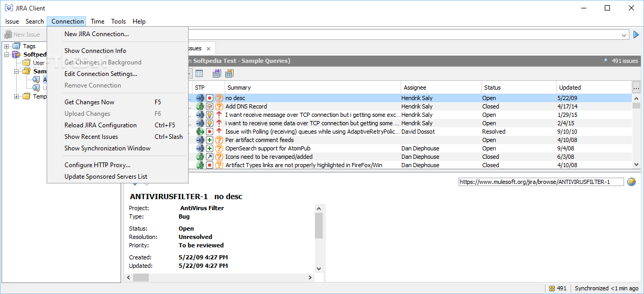Click the Softpedia connection database icon
The height and width of the screenshot is (294, 644).
point(16,55)
